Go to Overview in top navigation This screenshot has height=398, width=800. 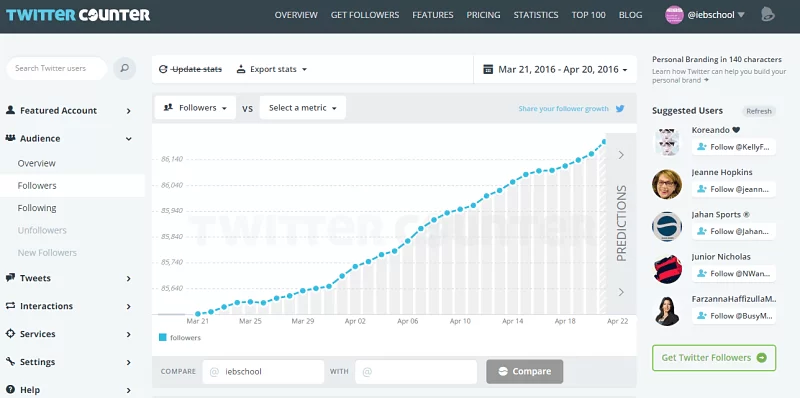pos(296,15)
